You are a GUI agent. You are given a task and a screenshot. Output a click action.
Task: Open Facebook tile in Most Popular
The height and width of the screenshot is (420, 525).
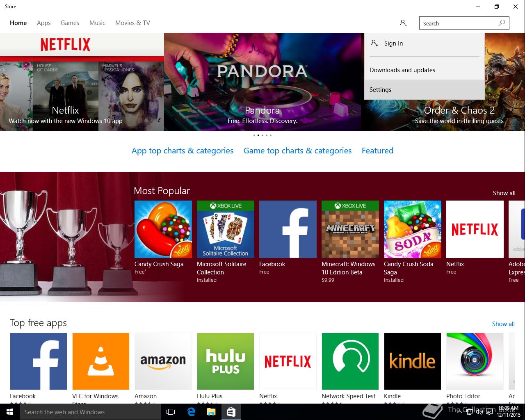pyautogui.click(x=288, y=229)
